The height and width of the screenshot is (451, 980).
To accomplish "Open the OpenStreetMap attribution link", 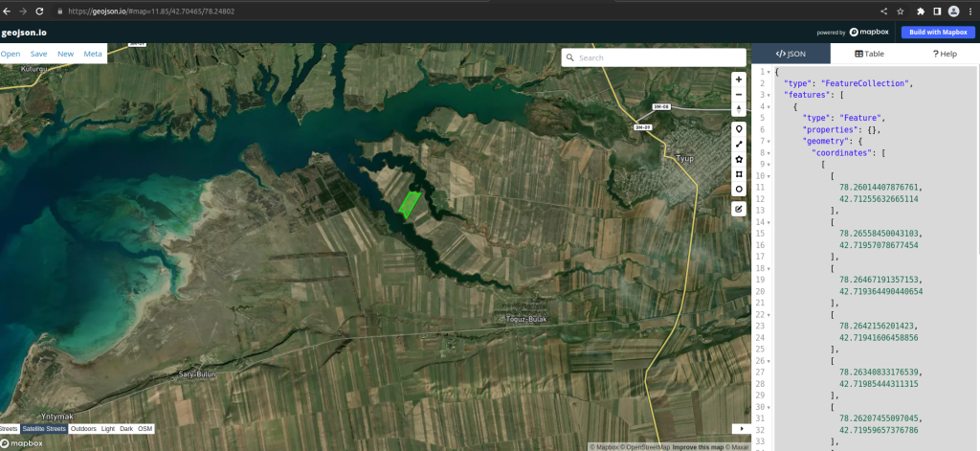I will click(647, 447).
